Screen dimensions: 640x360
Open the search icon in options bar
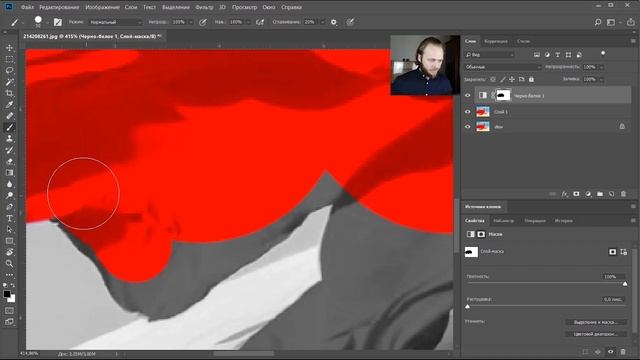(x=598, y=22)
